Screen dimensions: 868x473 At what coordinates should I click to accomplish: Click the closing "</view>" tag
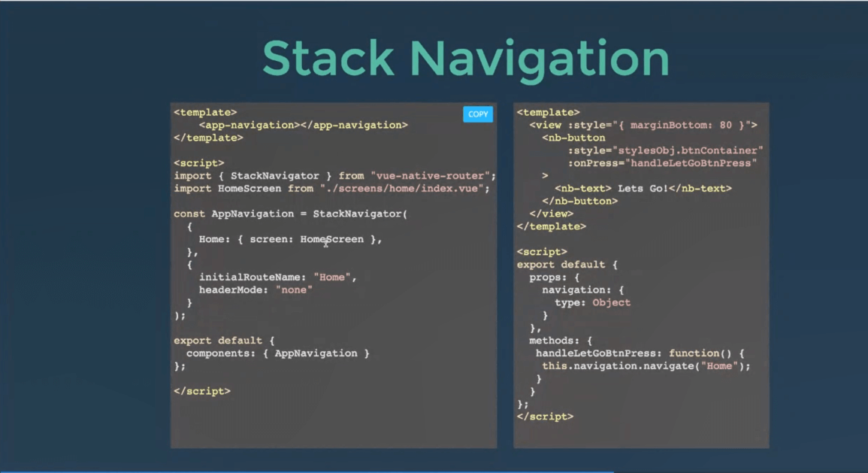(552, 214)
